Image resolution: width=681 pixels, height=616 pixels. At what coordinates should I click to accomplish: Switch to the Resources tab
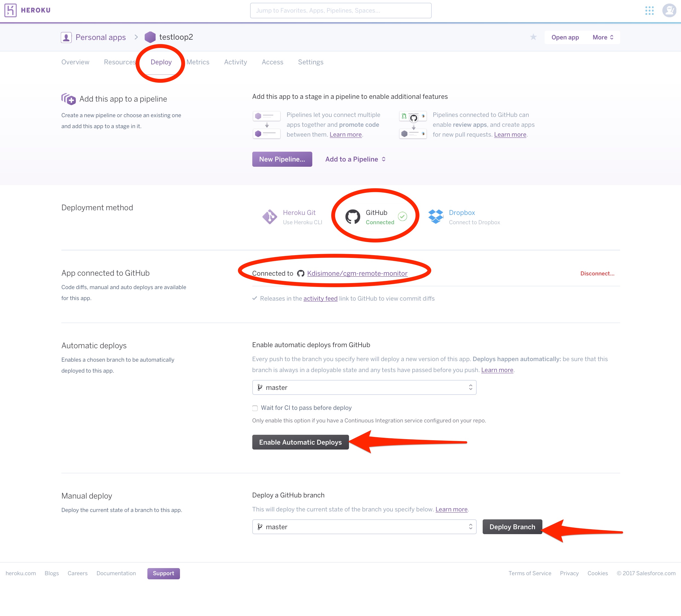(120, 62)
